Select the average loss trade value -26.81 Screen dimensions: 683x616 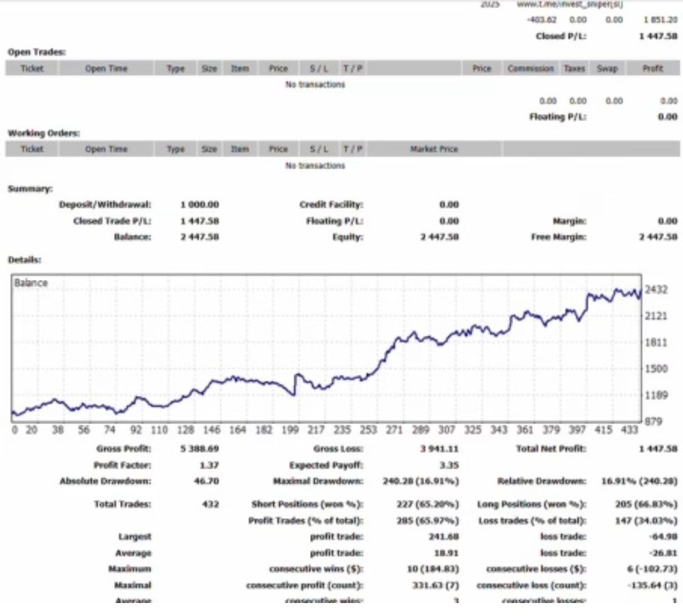pos(663,553)
